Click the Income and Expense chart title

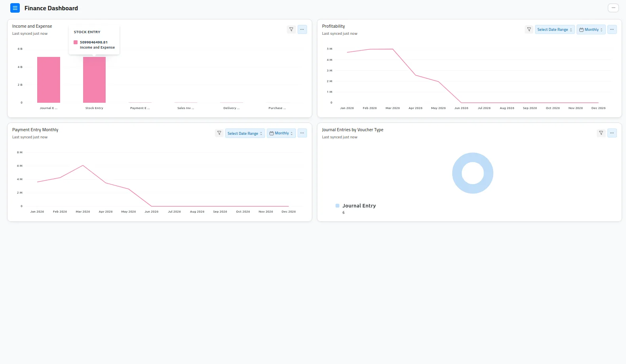[32, 26]
